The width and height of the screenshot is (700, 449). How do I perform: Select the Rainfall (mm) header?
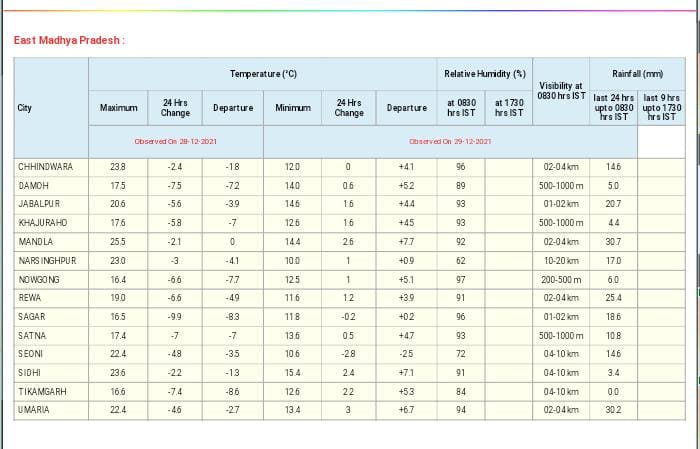638,74
